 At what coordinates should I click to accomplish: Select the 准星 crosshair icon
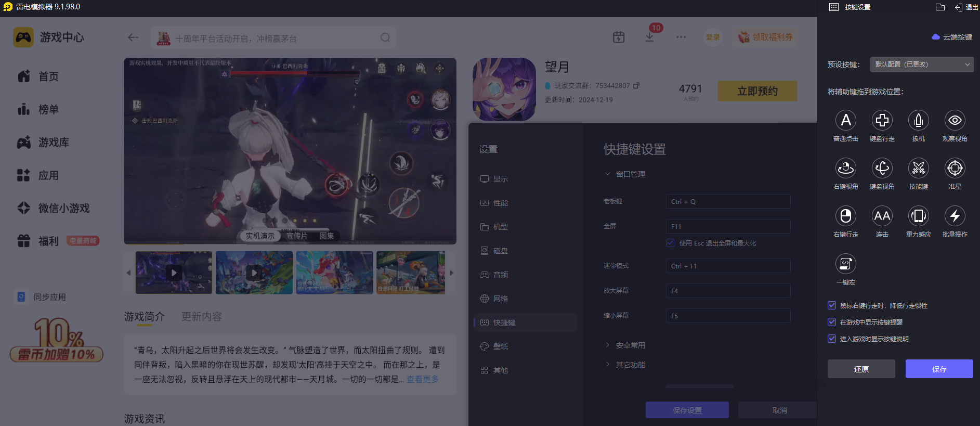coord(955,168)
